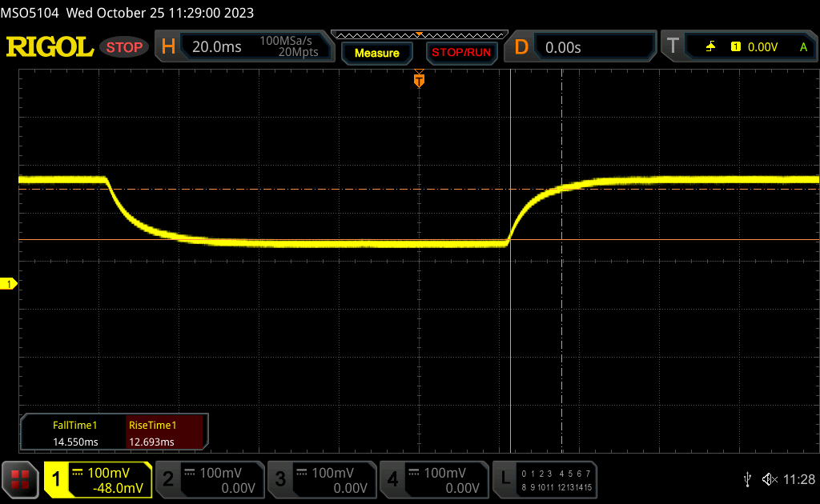The height and width of the screenshot is (504, 820).
Task: Click the RIGOL logo
Action: [50, 47]
